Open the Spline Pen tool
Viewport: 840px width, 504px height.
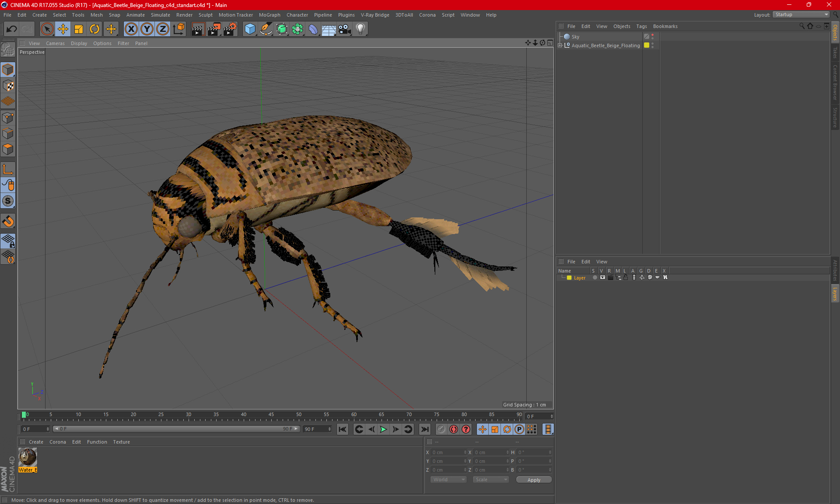coord(266,29)
